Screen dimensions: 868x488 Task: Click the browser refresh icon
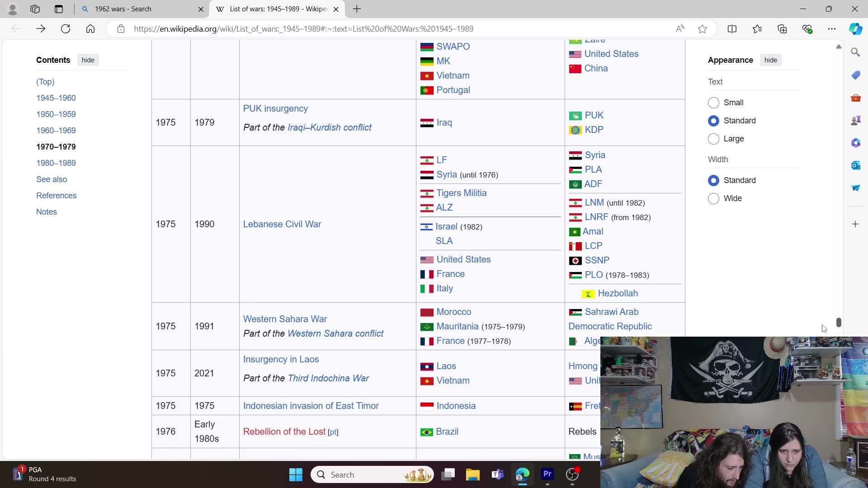click(x=66, y=29)
